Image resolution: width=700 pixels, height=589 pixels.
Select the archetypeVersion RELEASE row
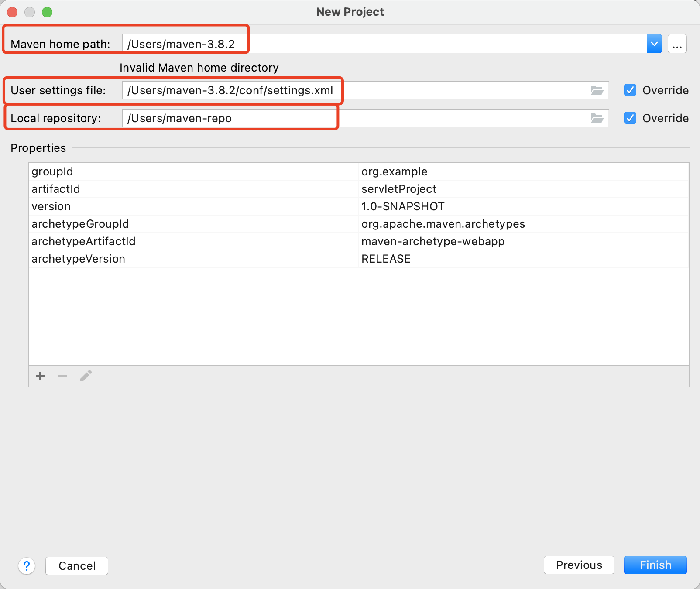[386, 258]
